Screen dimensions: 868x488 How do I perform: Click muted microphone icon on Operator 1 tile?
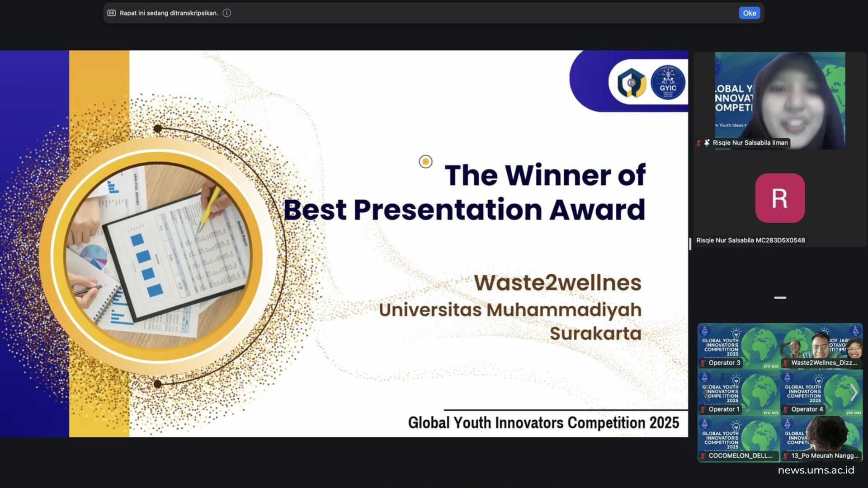coord(703,409)
